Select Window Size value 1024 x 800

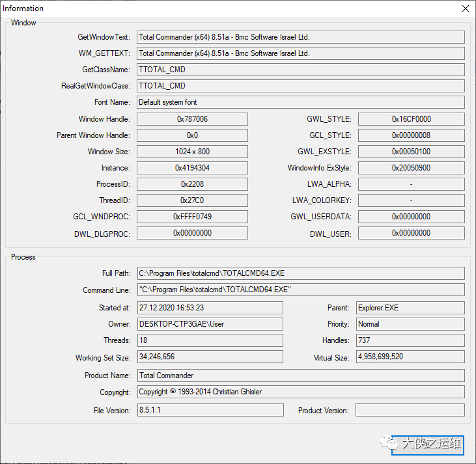pyautogui.click(x=192, y=152)
